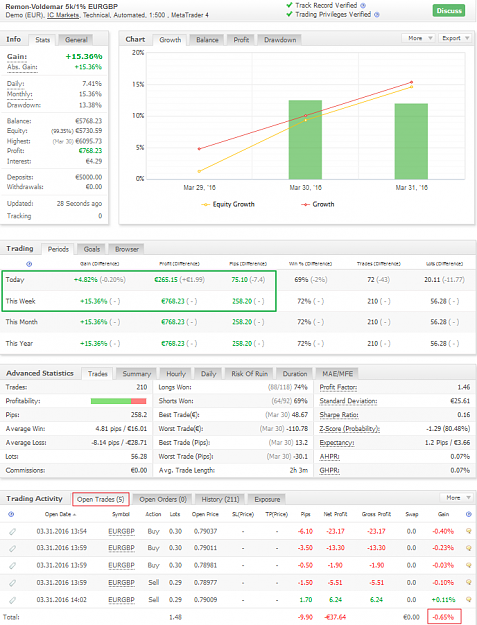
Task: Switch to the General info tab
Action: pos(76,40)
